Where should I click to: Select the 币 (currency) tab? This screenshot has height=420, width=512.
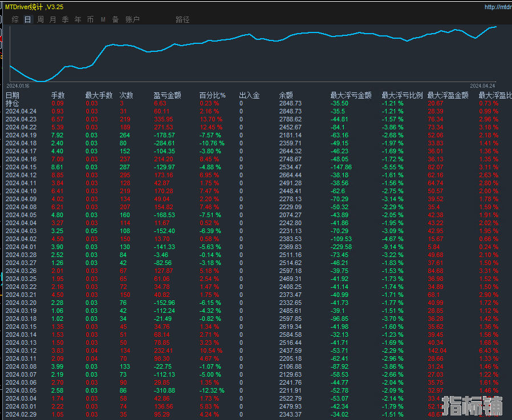[x=91, y=19]
